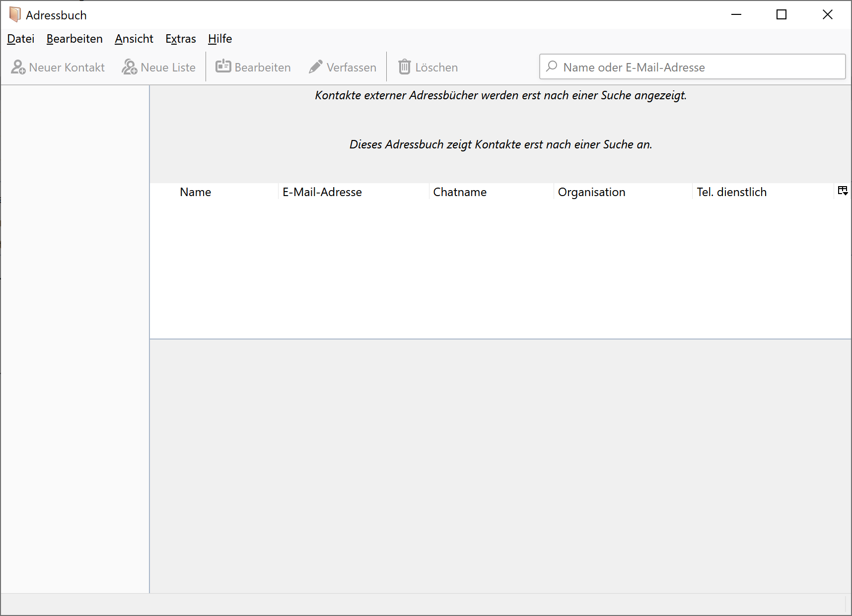This screenshot has height=616, width=852.
Task: Sort by the E-Mail-Adresse column header
Action: [x=354, y=192]
